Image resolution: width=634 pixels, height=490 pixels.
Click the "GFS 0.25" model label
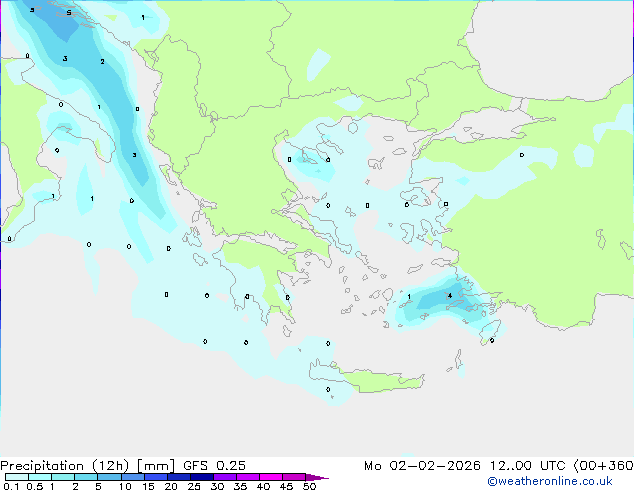pyautogui.click(x=214, y=466)
